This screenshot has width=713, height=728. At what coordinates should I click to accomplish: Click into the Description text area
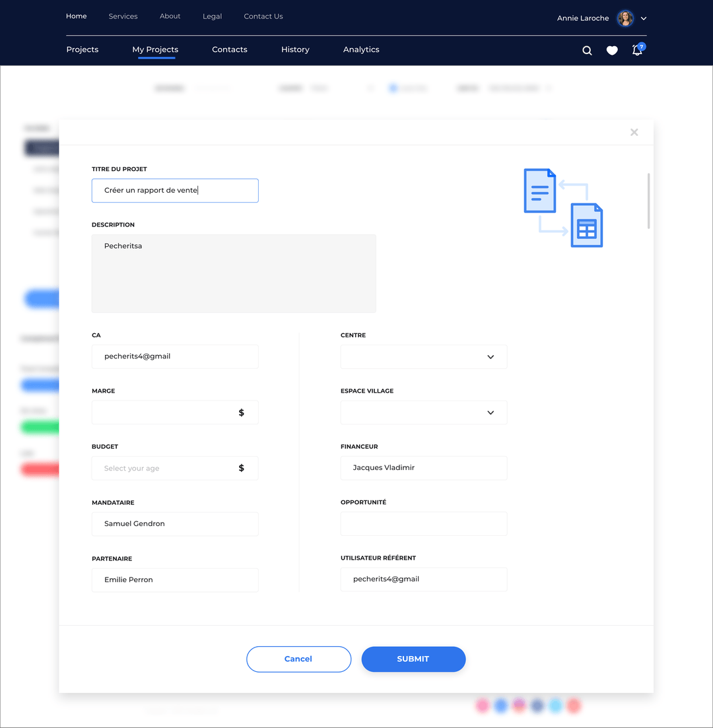tap(234, 273)
